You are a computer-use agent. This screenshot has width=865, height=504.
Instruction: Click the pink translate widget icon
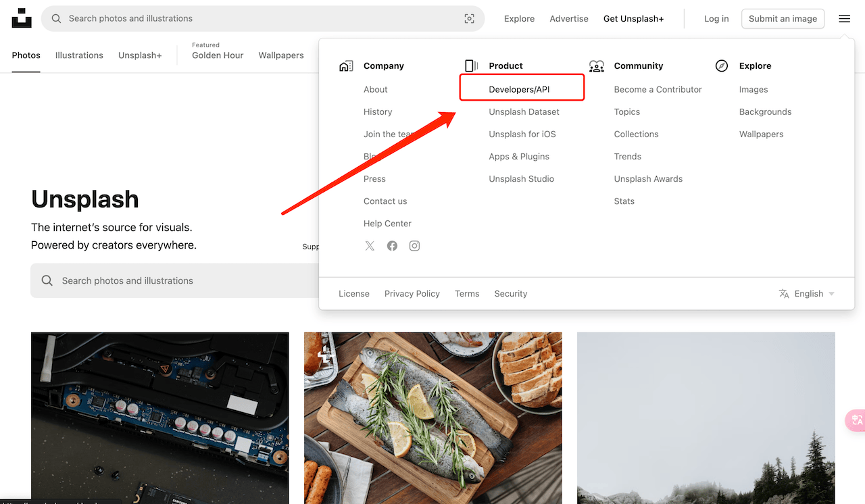[x=856, y=420]
